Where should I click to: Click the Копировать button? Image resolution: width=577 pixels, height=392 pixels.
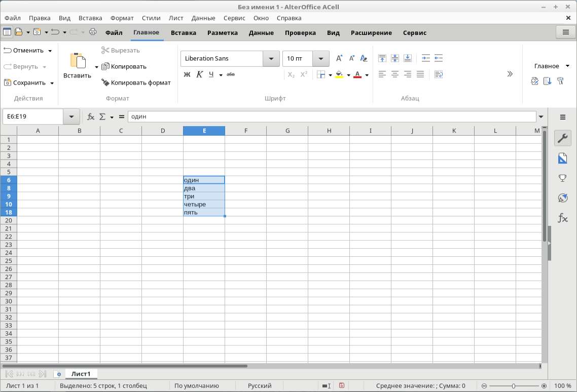coord(124,66)
